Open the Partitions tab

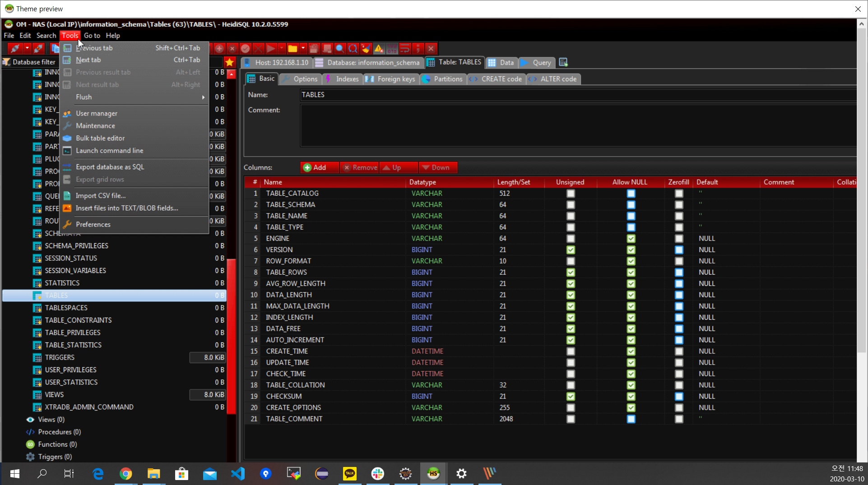[442, 79]
